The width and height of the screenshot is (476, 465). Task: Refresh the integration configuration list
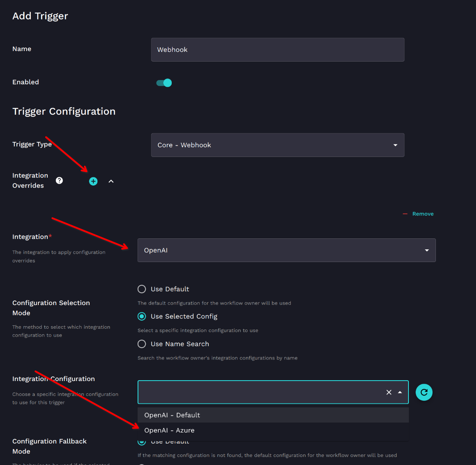pos(424,392)
